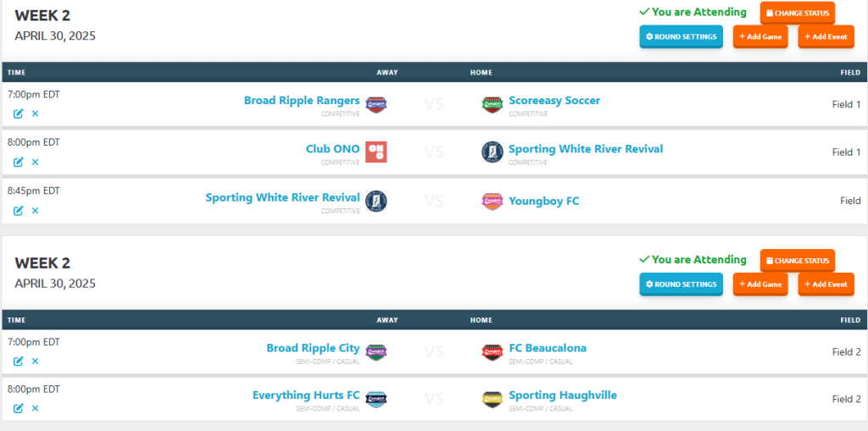Edit the 8:45pm Youngboy FC game
The height and width of the screenshot is (431, 868).
(19, 210)
